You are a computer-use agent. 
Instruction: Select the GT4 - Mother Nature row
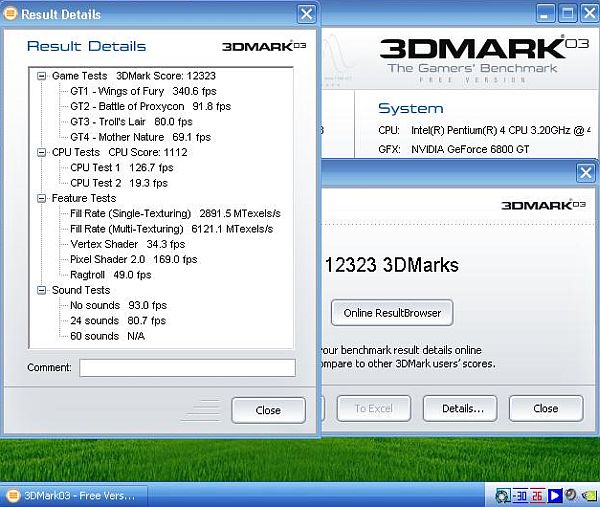click(x=140, y=137)
